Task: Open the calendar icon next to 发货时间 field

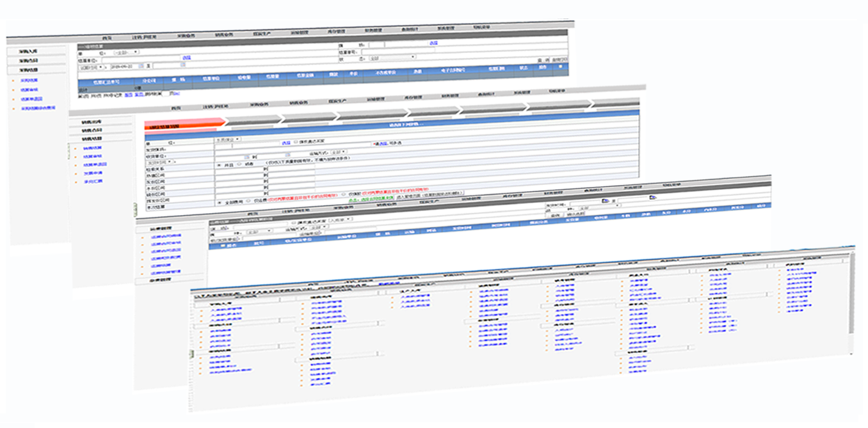Action: point(605,200)
